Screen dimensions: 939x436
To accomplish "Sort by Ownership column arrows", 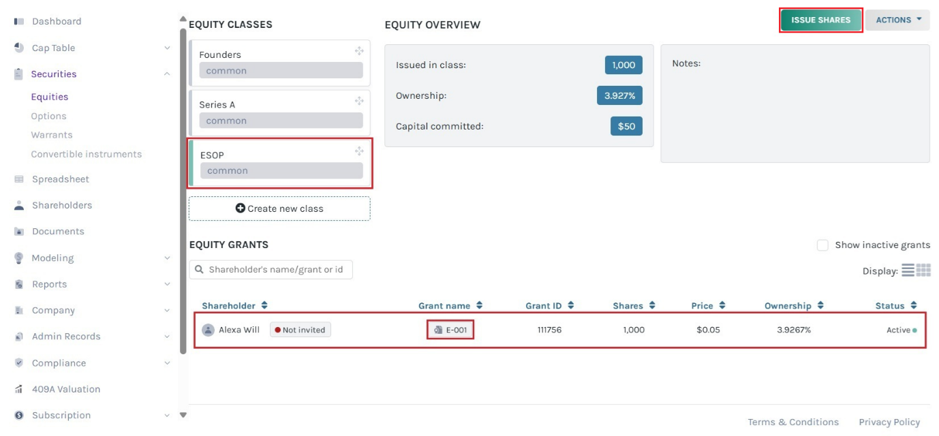I will coord(820,305).
